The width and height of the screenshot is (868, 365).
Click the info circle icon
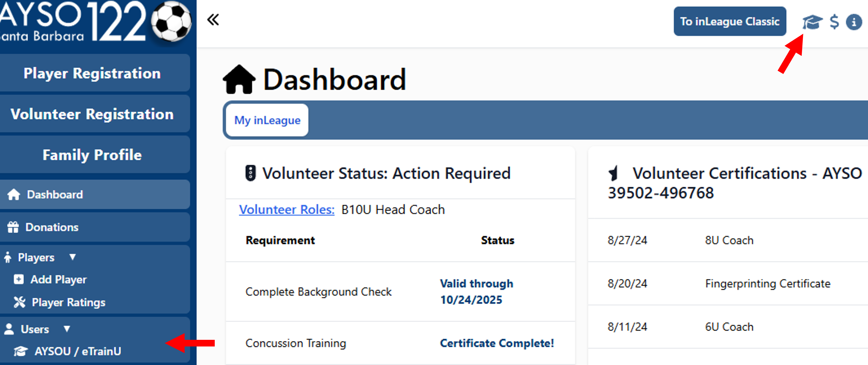[854, 22]
